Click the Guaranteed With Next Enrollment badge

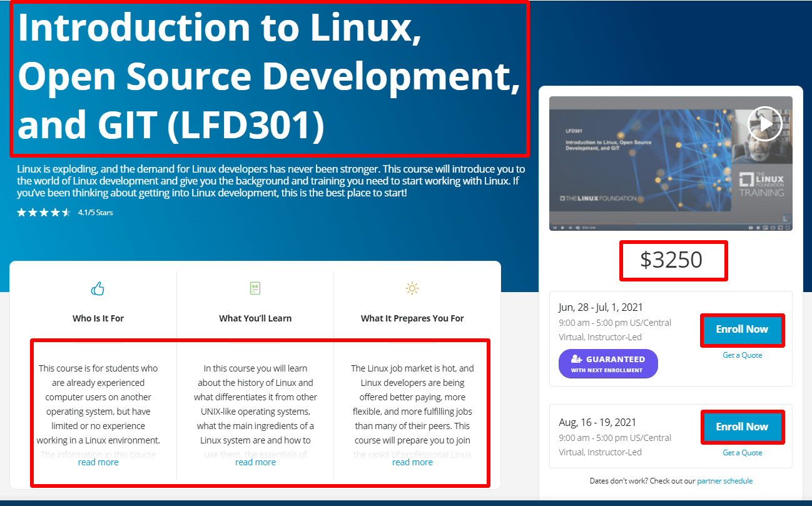(x=608, y=363)
